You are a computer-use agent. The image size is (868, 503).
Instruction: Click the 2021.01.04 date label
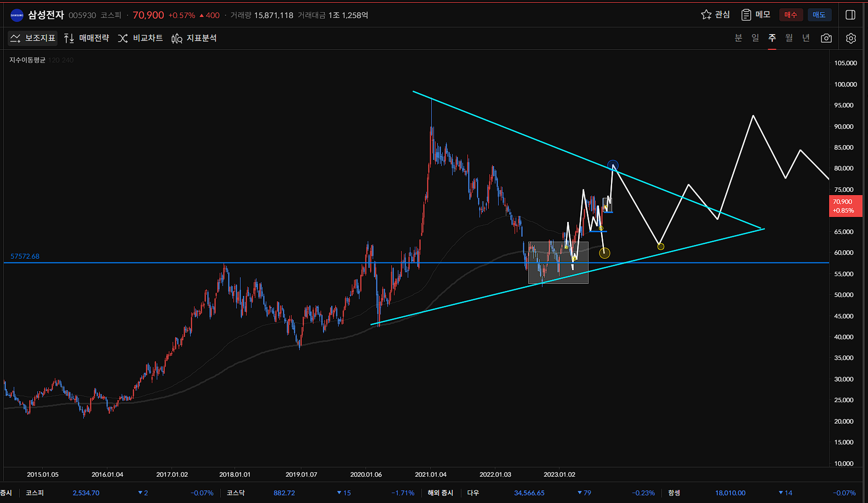point(431,475)
